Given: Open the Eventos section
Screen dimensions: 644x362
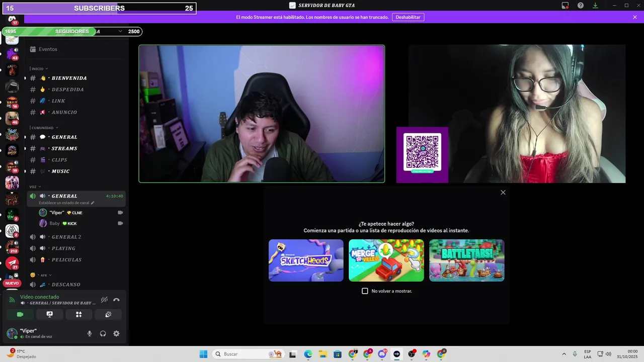Looking at the screenshot, I should point(76,49).
